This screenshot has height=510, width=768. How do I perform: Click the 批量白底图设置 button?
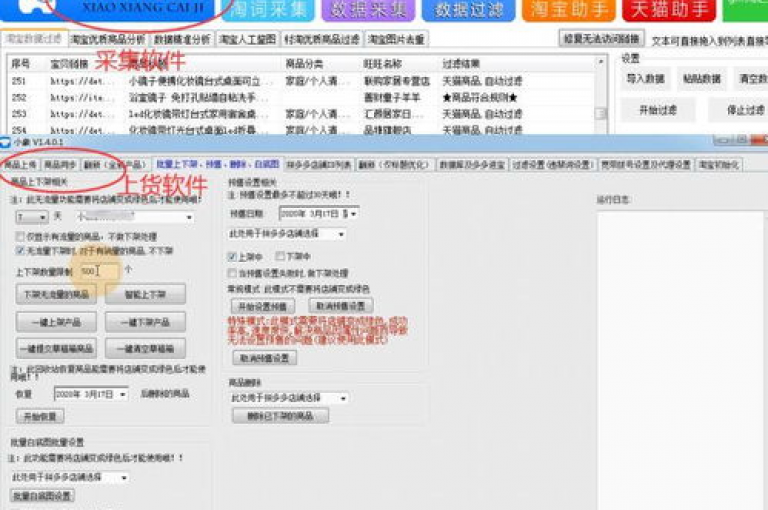click(43, 496)
